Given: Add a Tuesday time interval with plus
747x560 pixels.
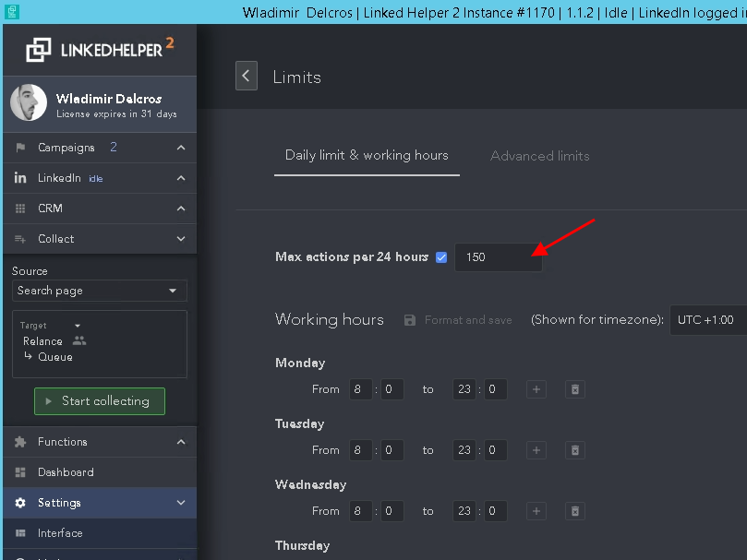Looking at the screenshot, I should click(536, 450).
